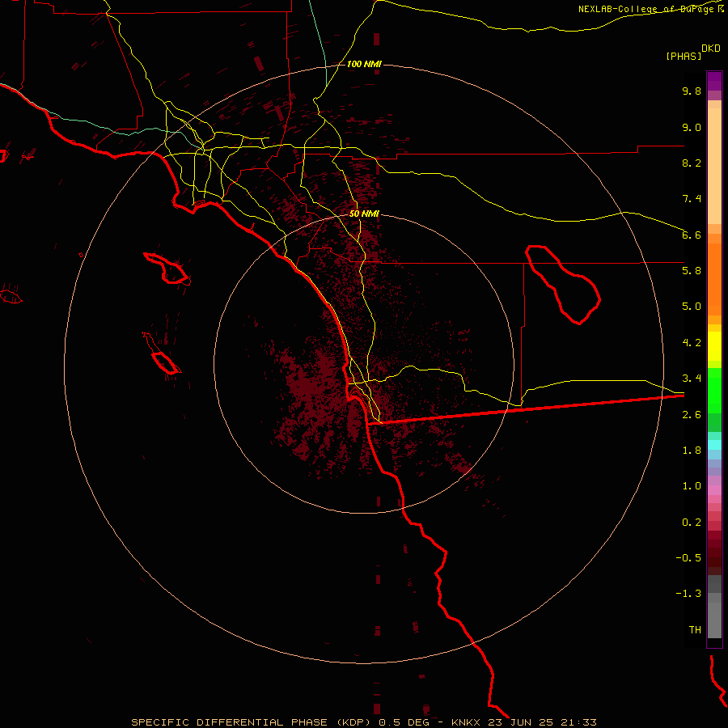Click the TH threshold label
728x728 pixels.
pyautogui.click(x=695, y=630)
